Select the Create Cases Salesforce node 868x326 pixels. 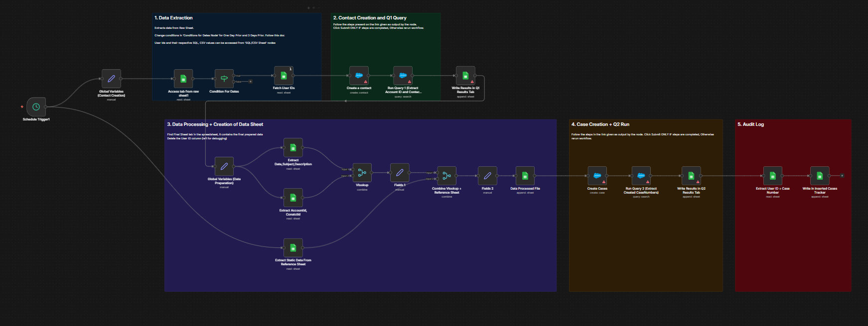click(597, 176)
